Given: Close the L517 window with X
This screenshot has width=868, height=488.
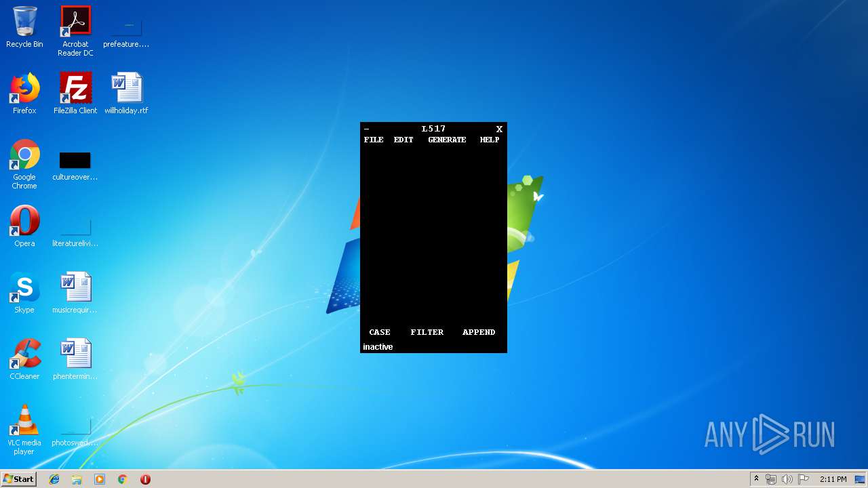Looking at the screenshot, I should 499,129.
